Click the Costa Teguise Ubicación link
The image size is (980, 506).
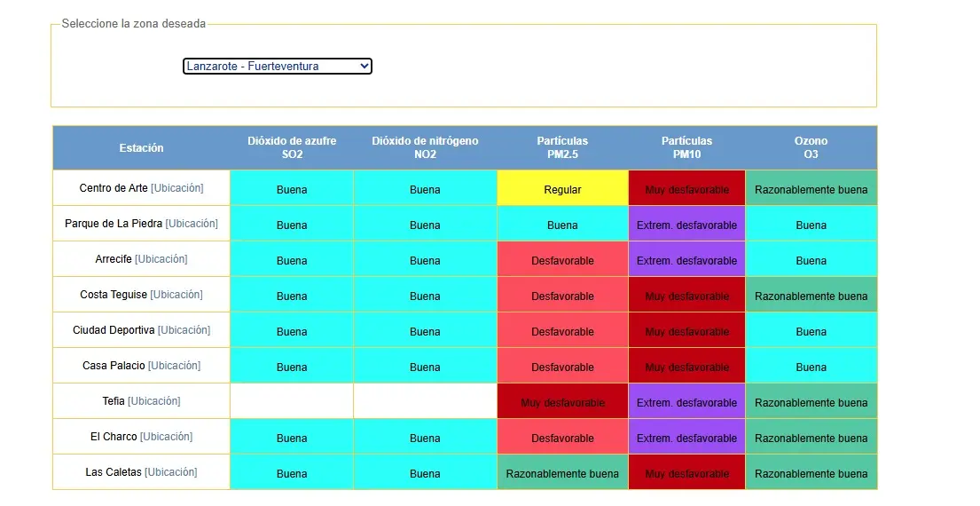click(x=176, y=295)
